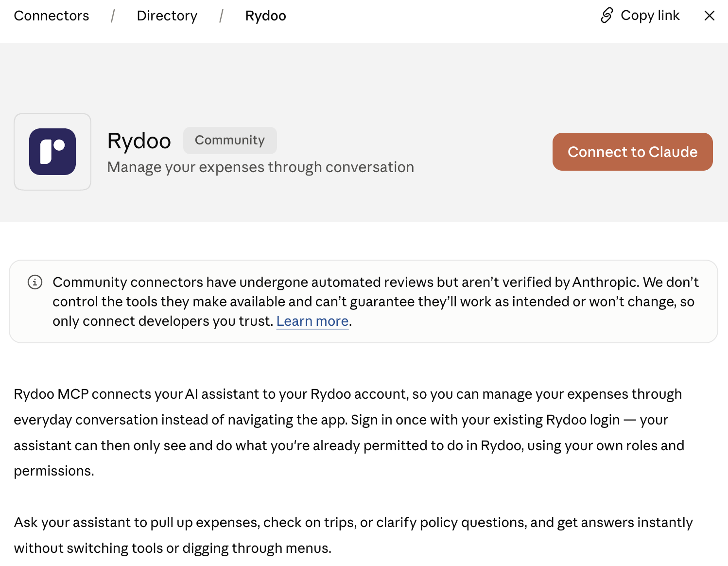Click the word permissions ending first paragraph

[52, 471]
